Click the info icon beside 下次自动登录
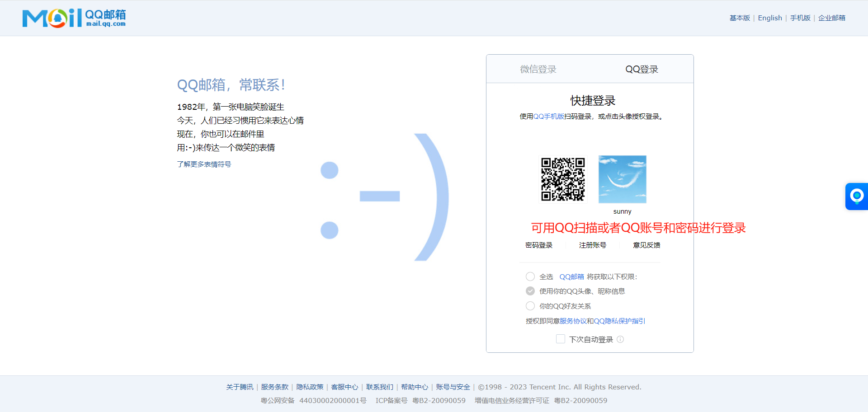This screenshot has height=412, width=868. 620,339
